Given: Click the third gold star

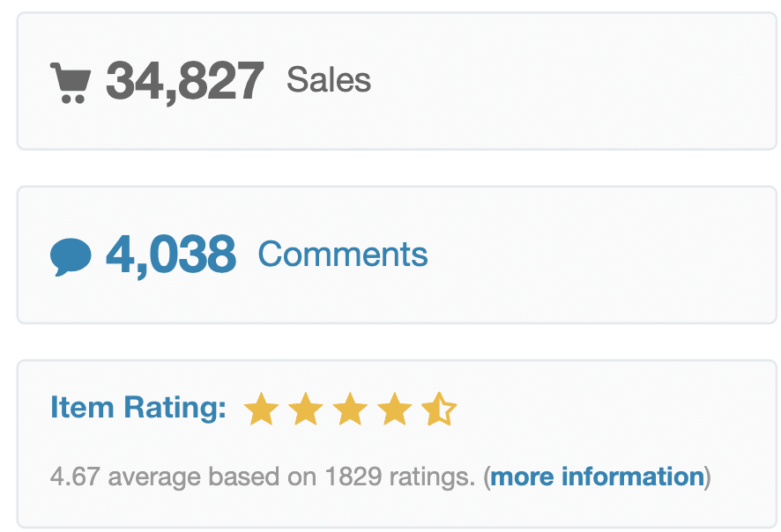Looking at the screenshot, I should pos(350,410).
